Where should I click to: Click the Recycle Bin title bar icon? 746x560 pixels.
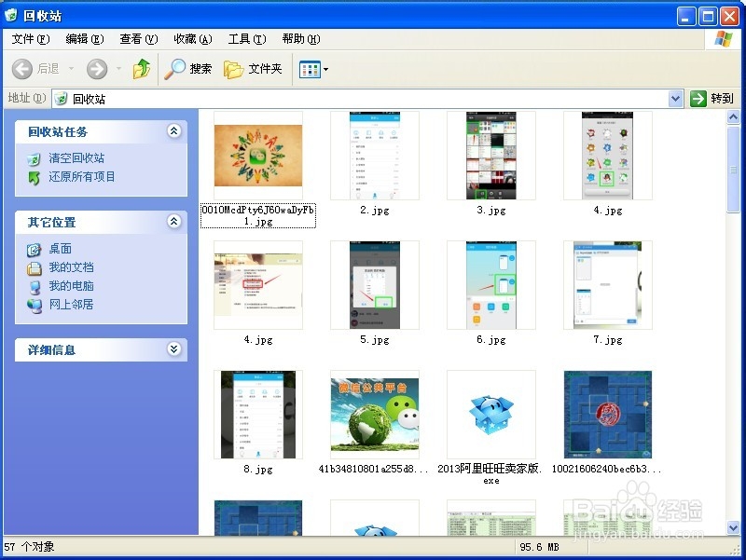pyautogui.click(x=11, y=15)
